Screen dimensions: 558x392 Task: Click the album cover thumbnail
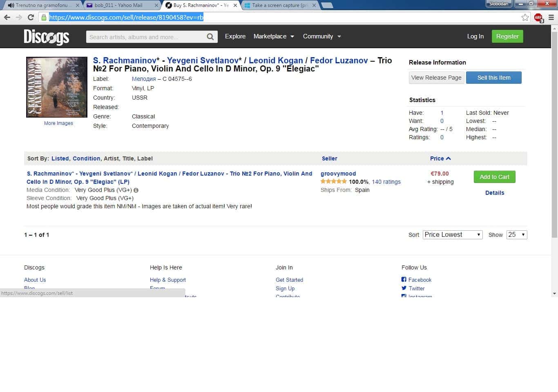(57, 87)
